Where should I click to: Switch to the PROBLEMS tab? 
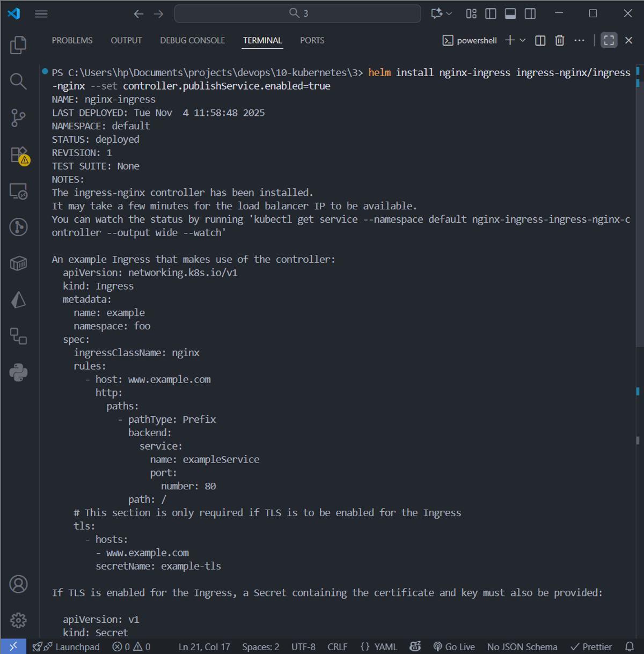72,40
